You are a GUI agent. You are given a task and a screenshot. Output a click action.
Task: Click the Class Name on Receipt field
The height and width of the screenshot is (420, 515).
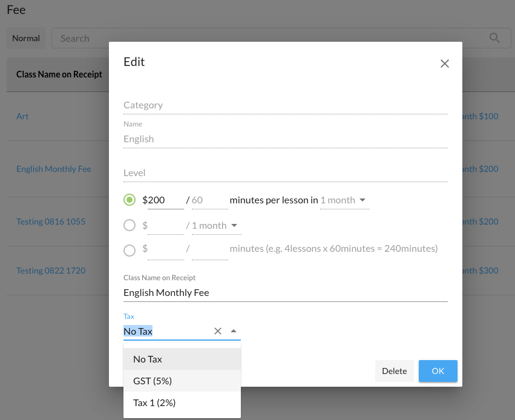point(285,293)
